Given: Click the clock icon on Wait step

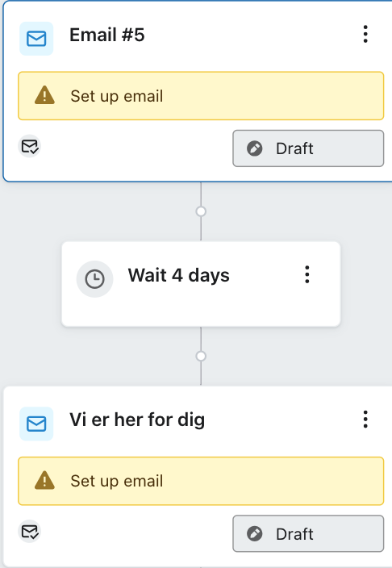Looking at the screenshot, I should (x=95, y=279).
